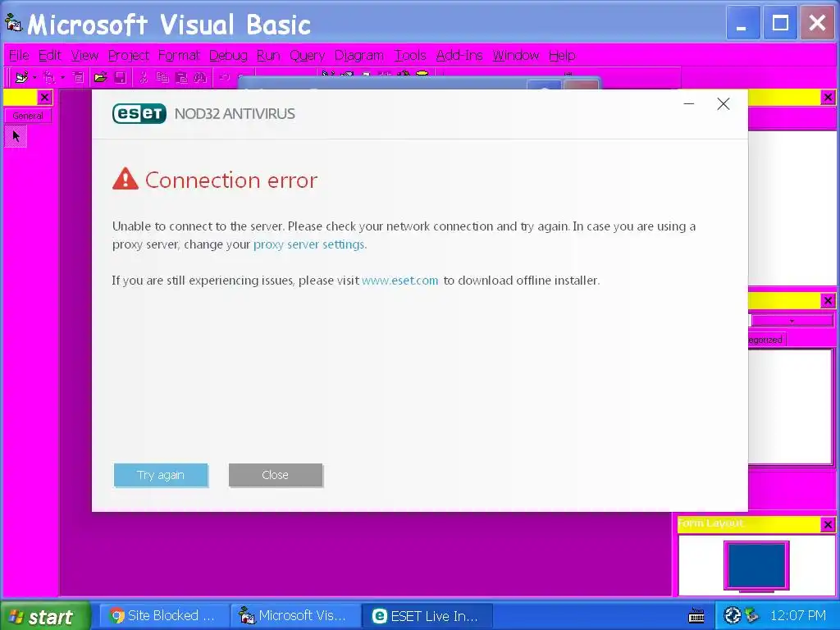Open the Add Form dropdown arrow
Viewport: 840px width, 630px height.
(62, 78)
